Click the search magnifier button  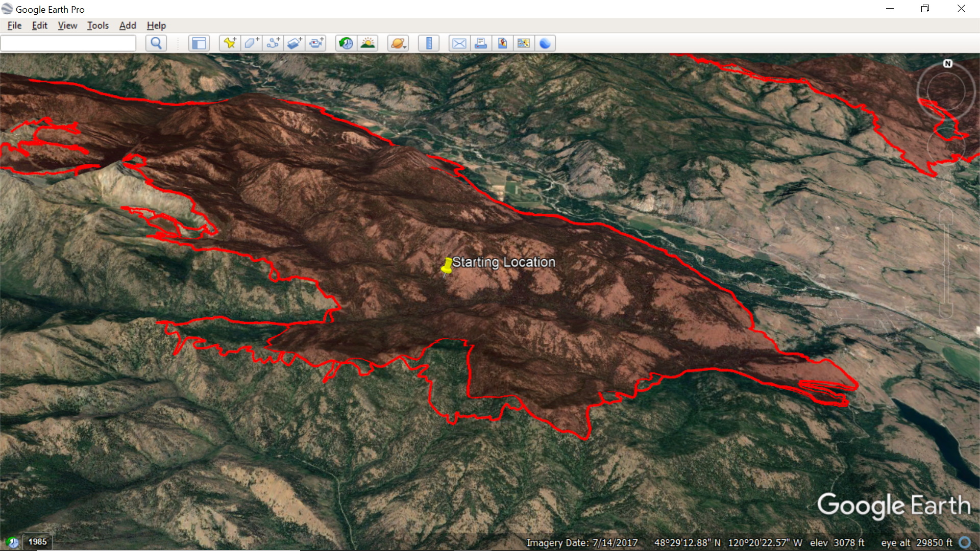click(156, 43)
